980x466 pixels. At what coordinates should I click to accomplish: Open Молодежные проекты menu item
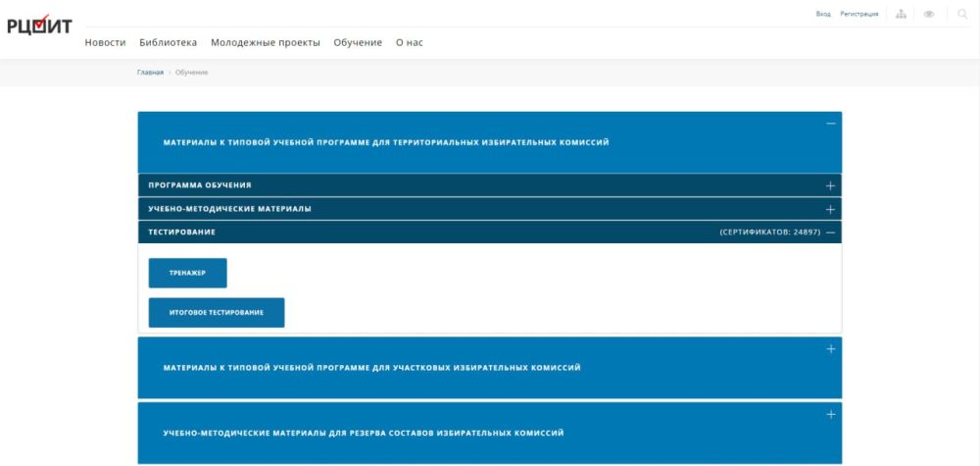266,42
